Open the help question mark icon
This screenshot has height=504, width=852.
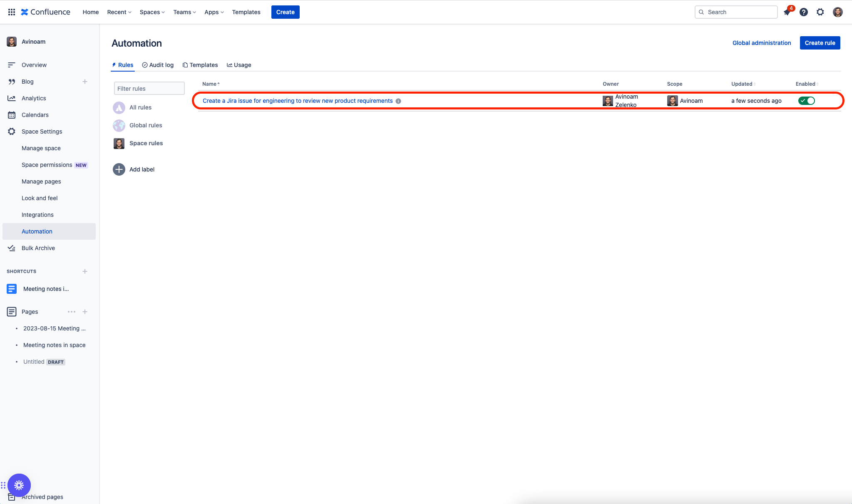tap(804, 12)
